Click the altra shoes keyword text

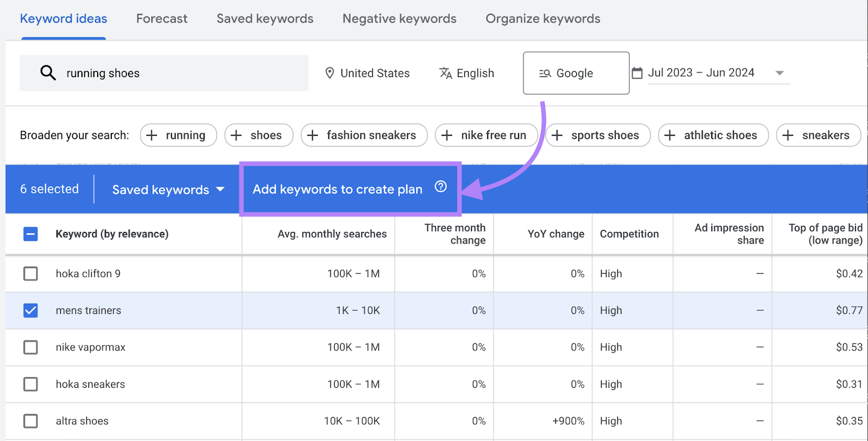point(82,421)
